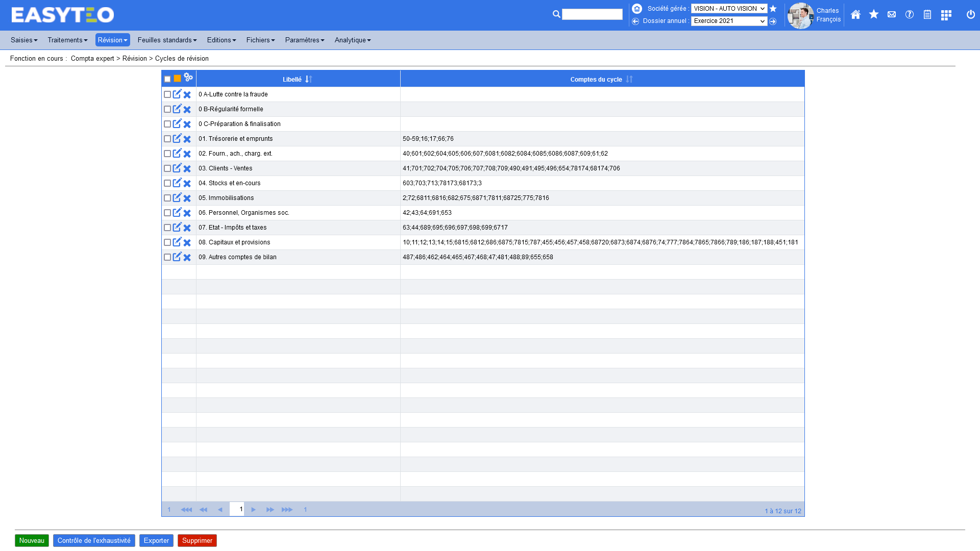Click the green Nouveau button
This screenshot has width=980, height=551.
tap(32, 540)
